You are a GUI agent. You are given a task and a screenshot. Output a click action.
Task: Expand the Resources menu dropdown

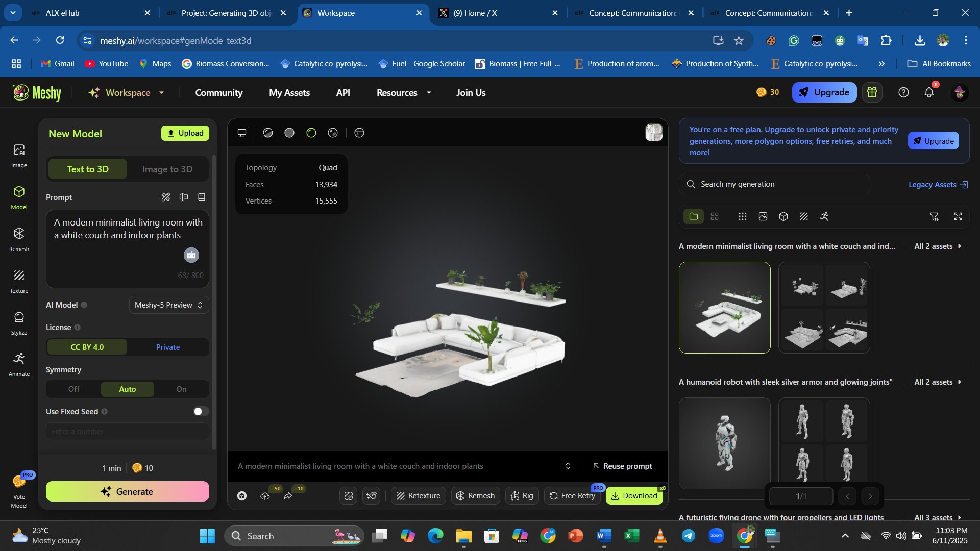click(x=403, y=93)
